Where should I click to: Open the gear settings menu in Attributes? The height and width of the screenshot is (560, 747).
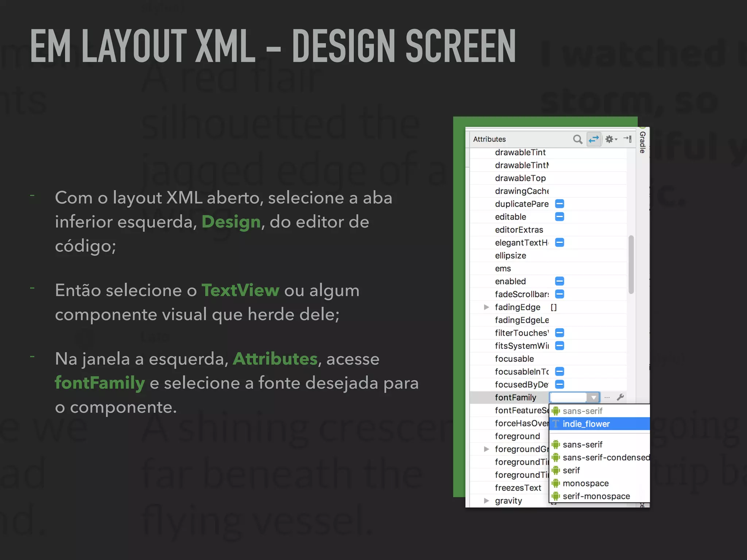611,139
